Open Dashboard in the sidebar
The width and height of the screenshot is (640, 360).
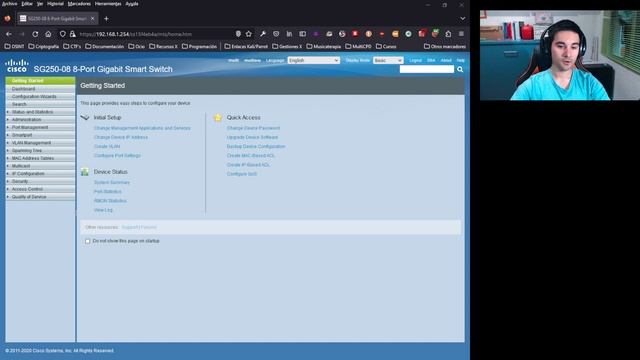40,89
